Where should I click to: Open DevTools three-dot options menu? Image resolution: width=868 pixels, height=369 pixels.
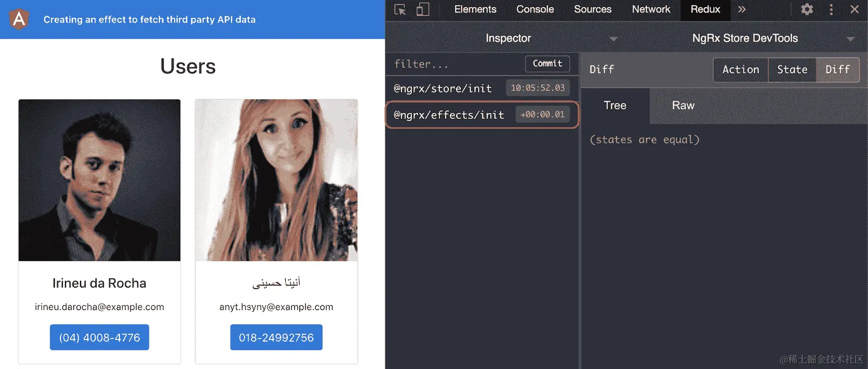click(831, 9)
